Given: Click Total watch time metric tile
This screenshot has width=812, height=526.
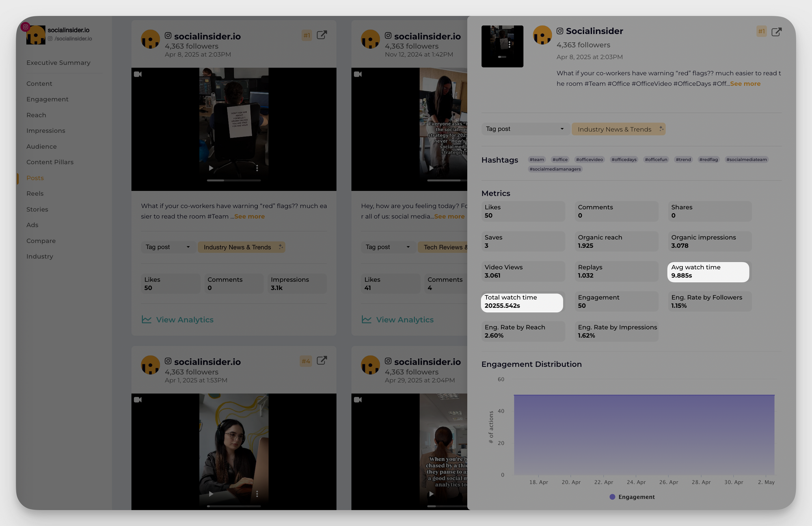Looking at the screenshot, I should pyautogui.click(x=522, y=302).
